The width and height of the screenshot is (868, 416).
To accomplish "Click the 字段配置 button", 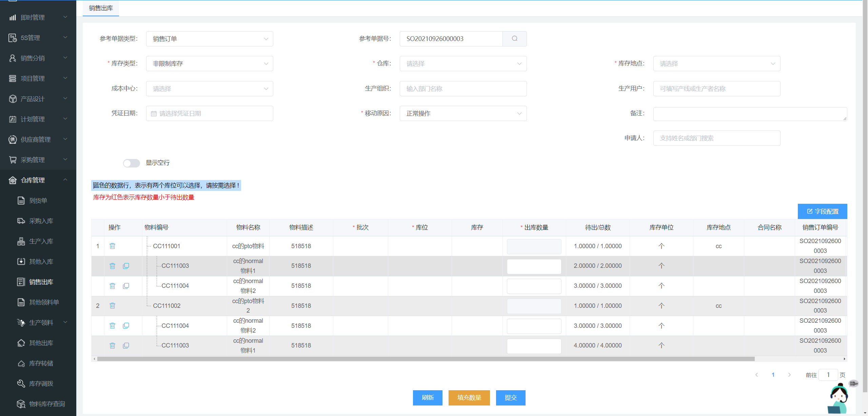I will tap(822, 211).
